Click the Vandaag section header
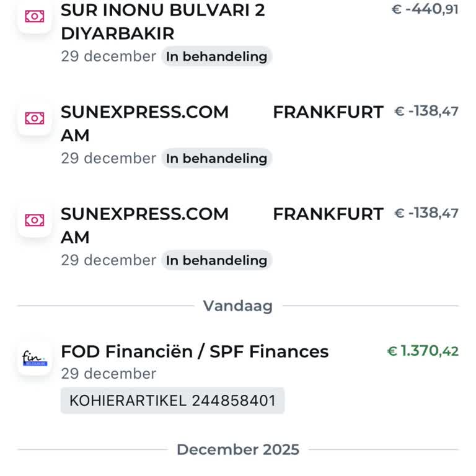This screenshot has height=476, width=476. coord(238,306)
